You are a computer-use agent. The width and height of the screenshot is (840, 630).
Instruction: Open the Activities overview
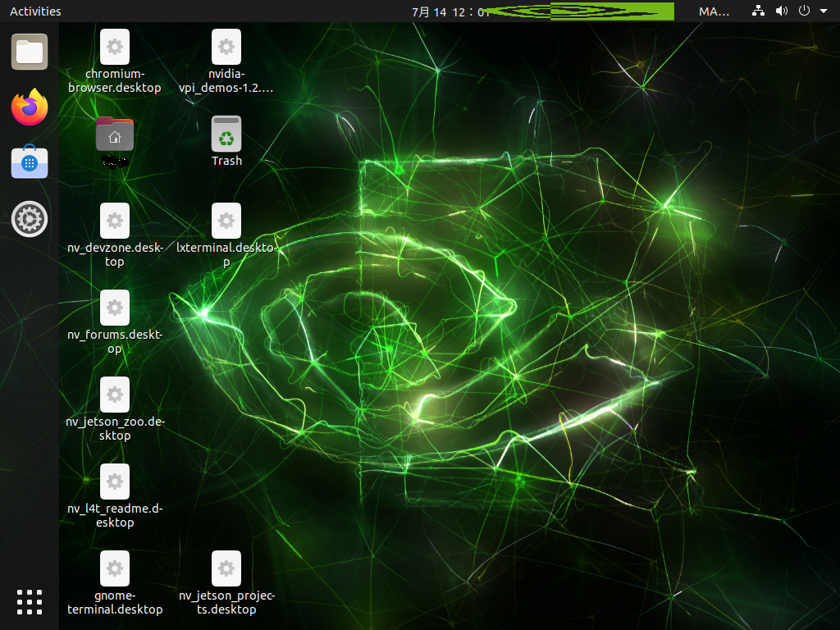coord(35,11)
